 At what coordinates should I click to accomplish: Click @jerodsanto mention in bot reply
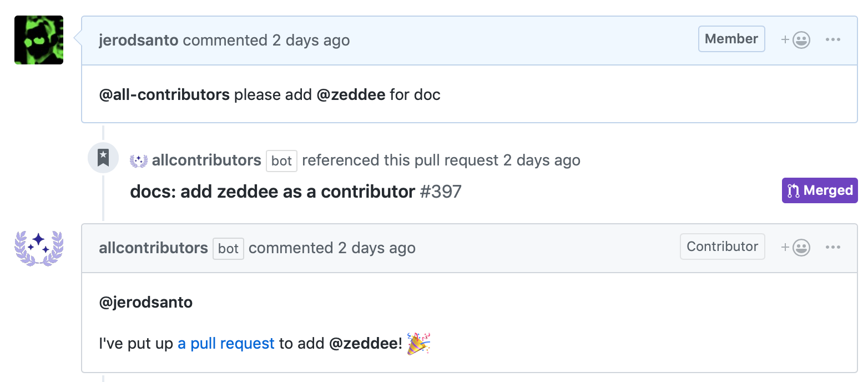(146, 303)
